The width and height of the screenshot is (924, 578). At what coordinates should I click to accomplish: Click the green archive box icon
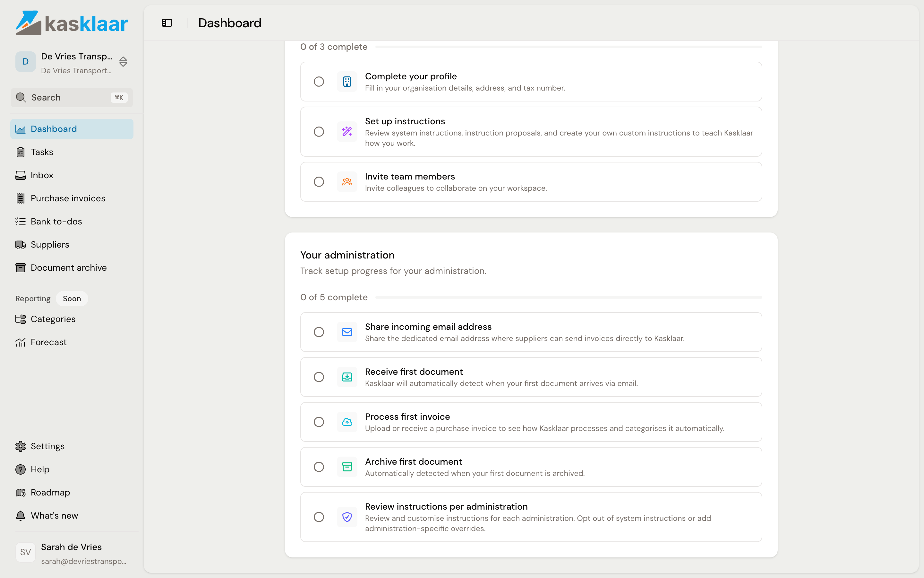pyautogui.click(x=347, y=467)
